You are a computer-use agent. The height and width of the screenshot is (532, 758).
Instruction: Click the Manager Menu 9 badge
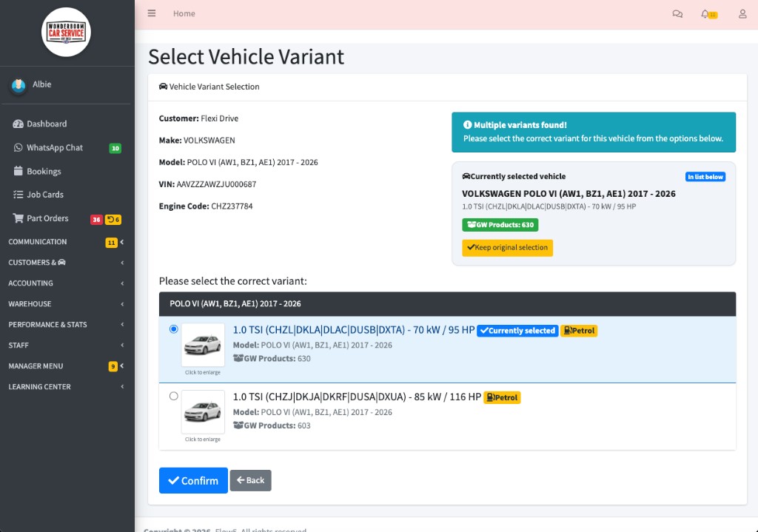113,366
